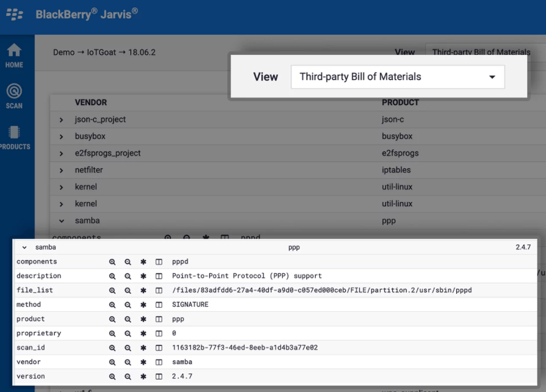Collapse the samba row above the enlarged detail panel

pos(61,221)
